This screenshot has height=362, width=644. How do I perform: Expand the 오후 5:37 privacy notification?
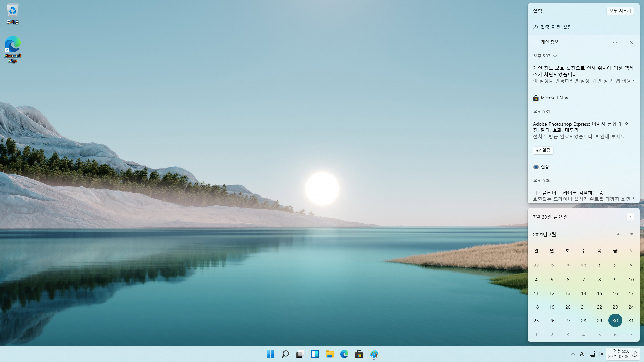point(555,56)
